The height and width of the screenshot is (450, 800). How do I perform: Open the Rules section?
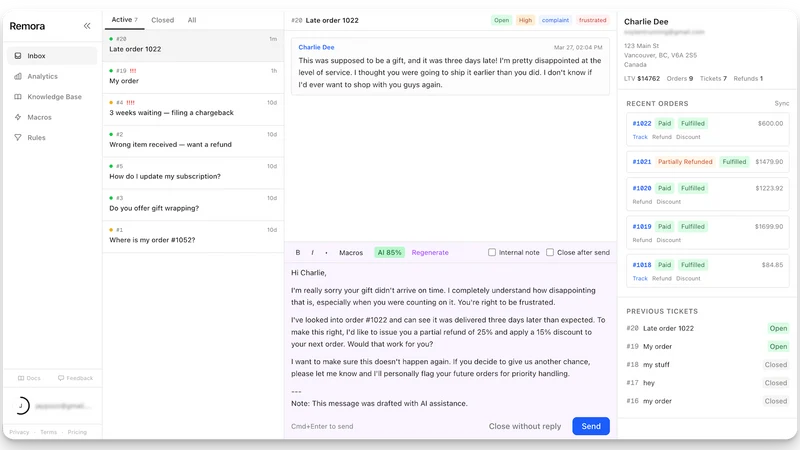click(x=52, y=137)
